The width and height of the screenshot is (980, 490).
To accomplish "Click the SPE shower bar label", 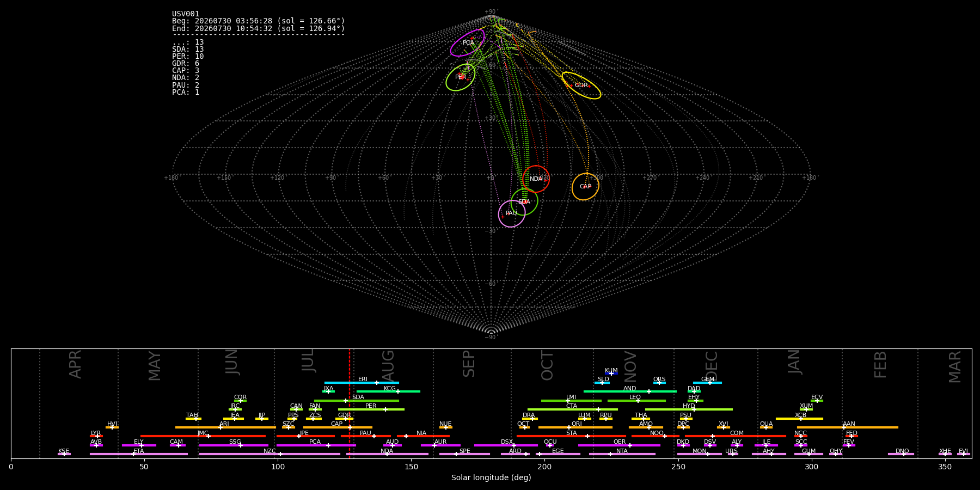I will click(x=464, y=451).
